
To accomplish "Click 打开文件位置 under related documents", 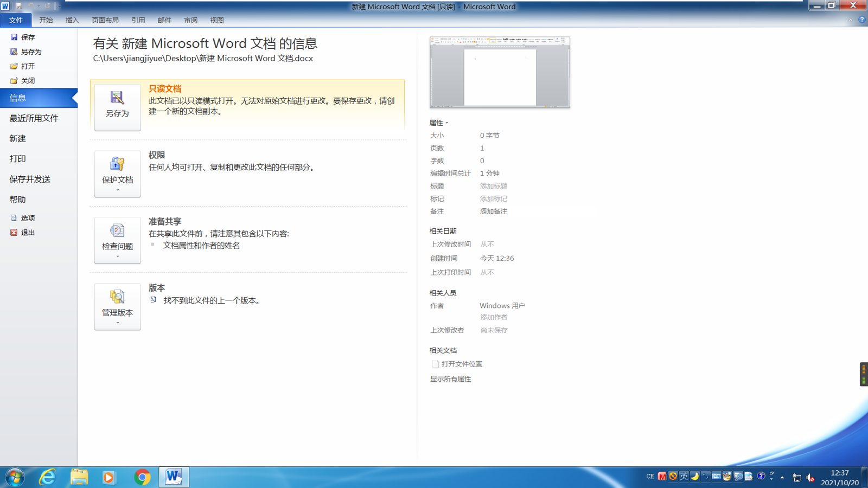I will point(461,364).
